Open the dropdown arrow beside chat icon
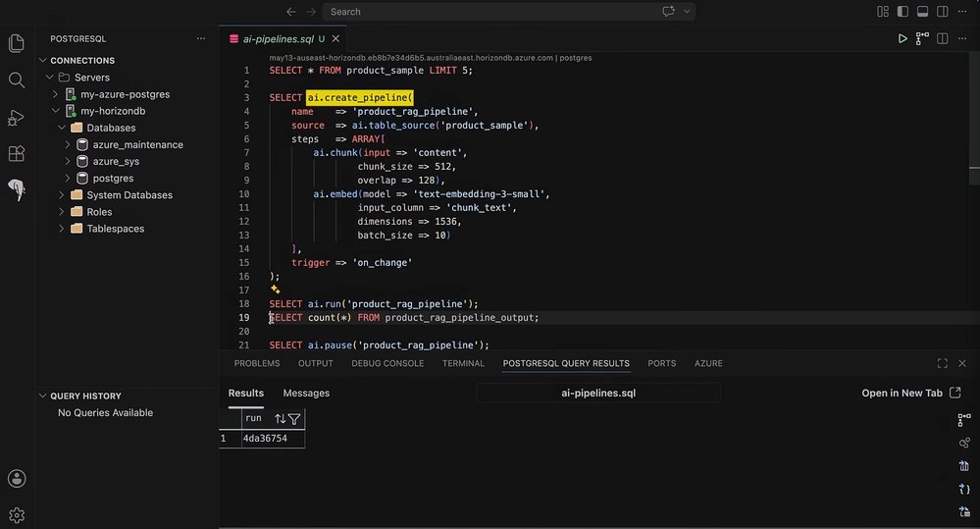Viewport: 980px width, 529px height. [x=687, y=11]
